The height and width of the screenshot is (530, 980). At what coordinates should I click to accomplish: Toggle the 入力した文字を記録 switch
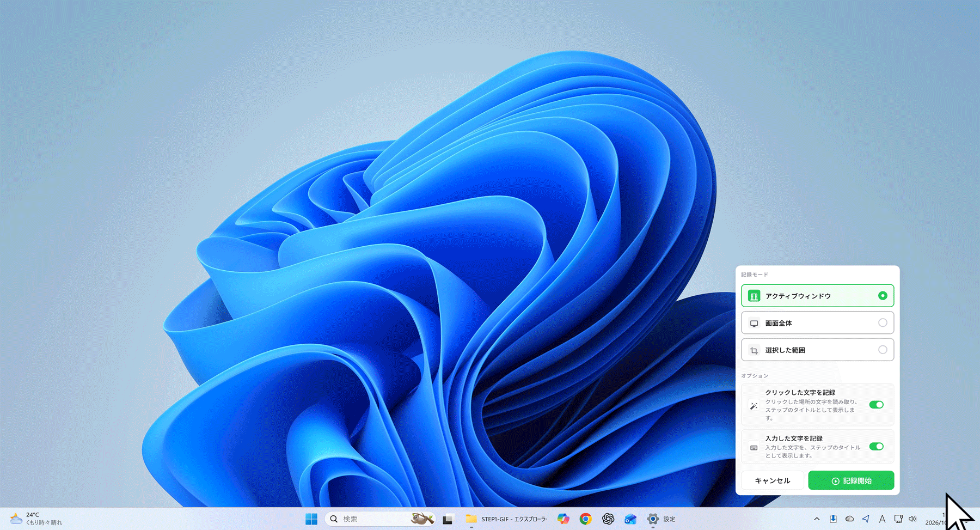876,447
